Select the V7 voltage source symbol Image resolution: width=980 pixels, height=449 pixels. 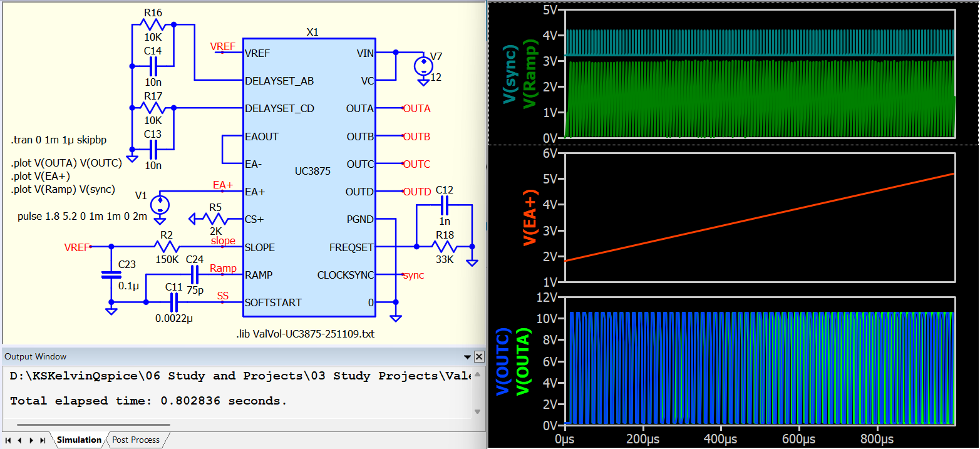423,66
